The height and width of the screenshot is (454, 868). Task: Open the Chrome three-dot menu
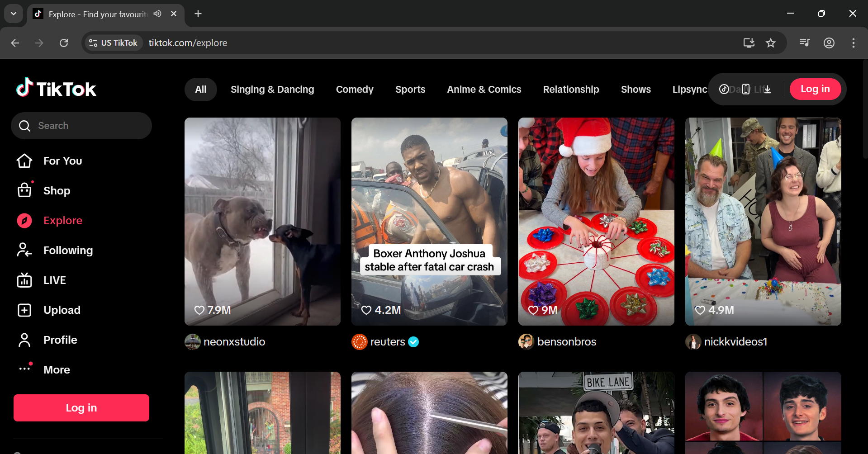pyautogui.click(x=853, y=43)
